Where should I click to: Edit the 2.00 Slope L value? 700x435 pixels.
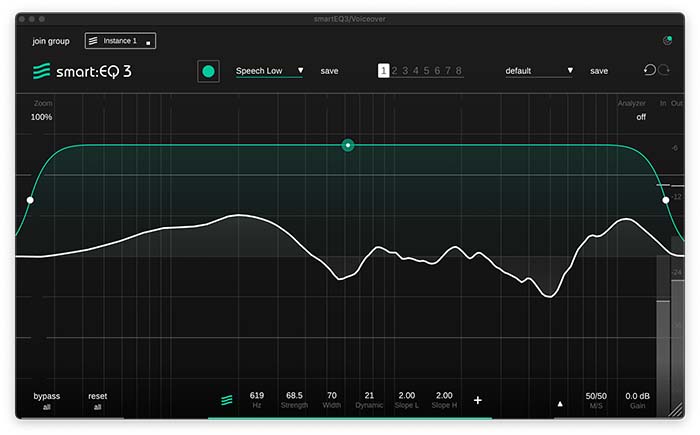click(x=407, y=396)
